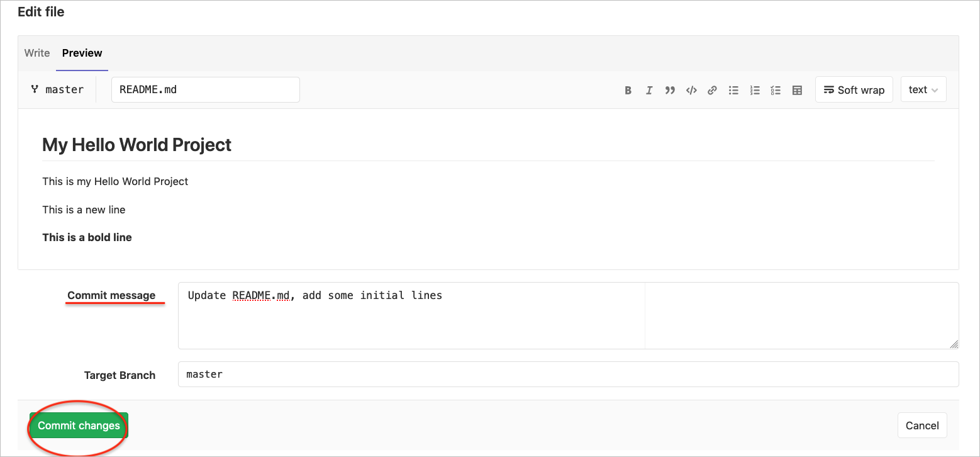
Task: Click the 'My Hello World Project' heading
Action: (x=136, y=145)
